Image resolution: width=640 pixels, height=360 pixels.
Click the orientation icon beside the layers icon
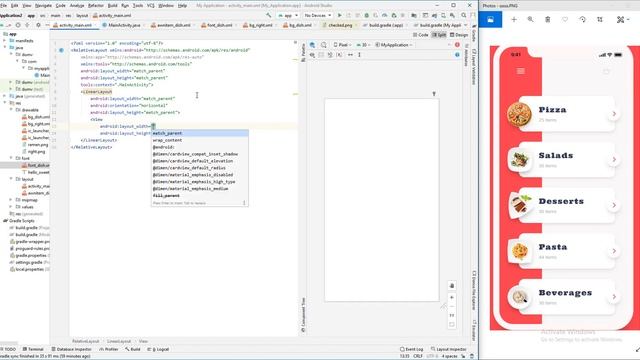pyautogui.click(x=324, y=45)
